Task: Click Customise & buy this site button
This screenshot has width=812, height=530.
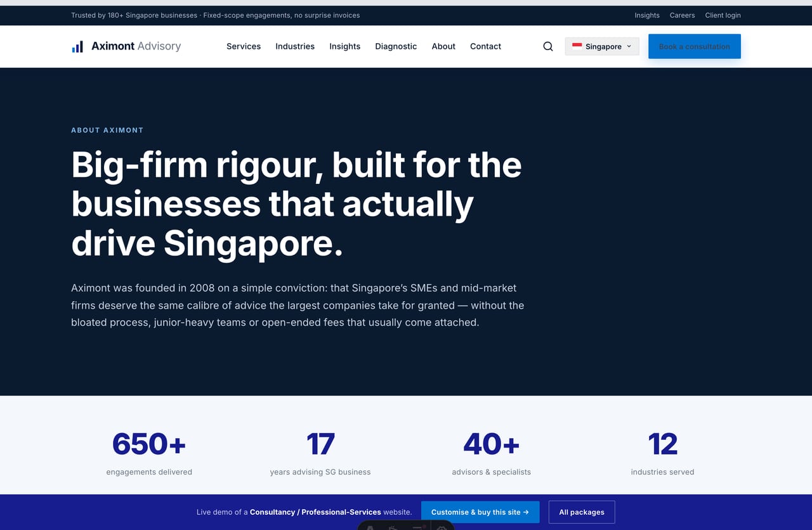Action: click(480, 512)
